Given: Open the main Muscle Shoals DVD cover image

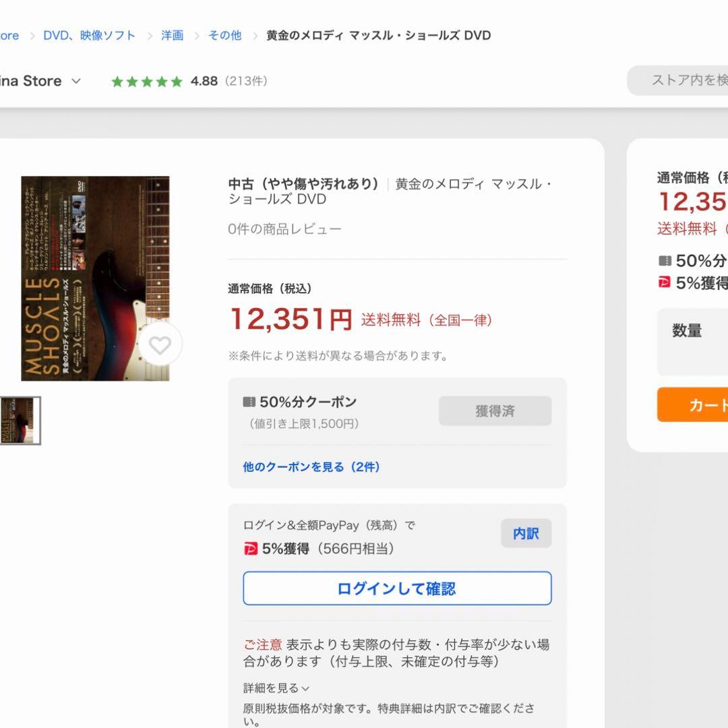Looking at the screenshot, I should tap(95, 278).
